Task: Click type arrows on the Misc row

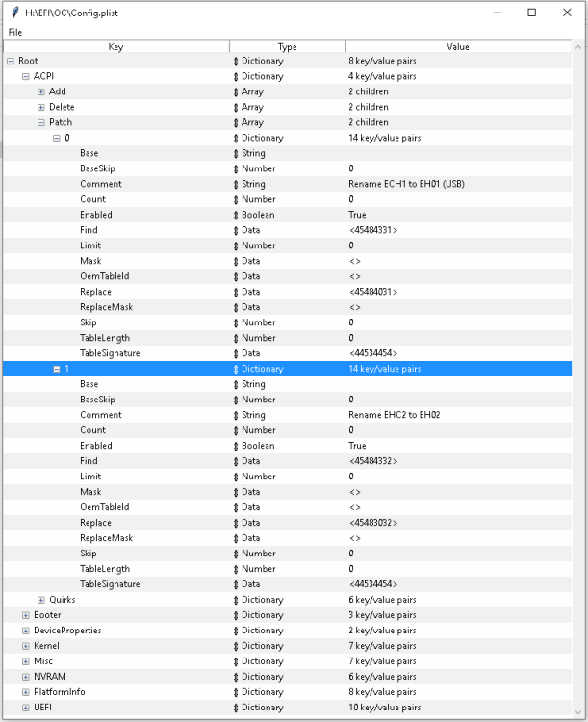Action: (236, 661)
